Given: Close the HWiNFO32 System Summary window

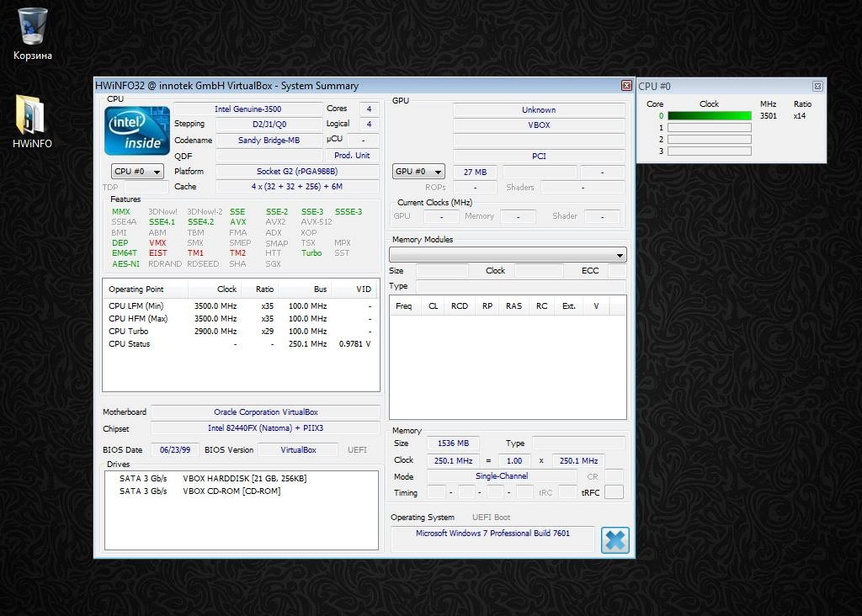Looking at the screenshot, I should pyautogui.click(x=626, y=85).
